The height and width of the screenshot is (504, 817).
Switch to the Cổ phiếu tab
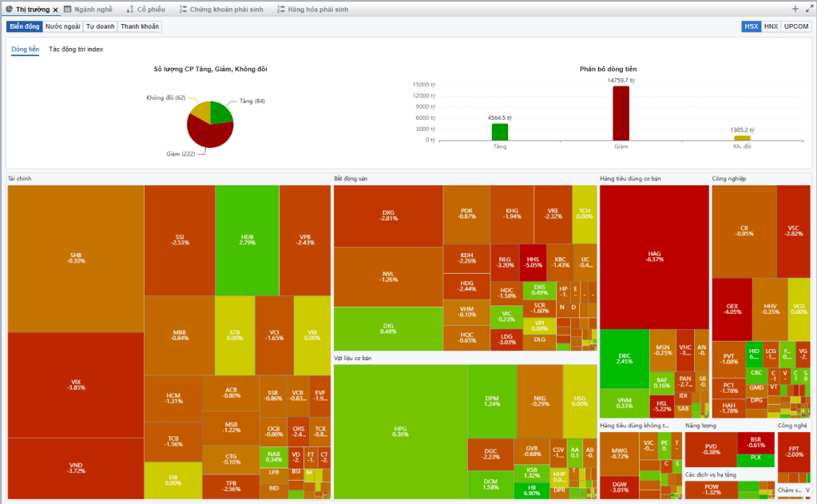pos(145,10)
